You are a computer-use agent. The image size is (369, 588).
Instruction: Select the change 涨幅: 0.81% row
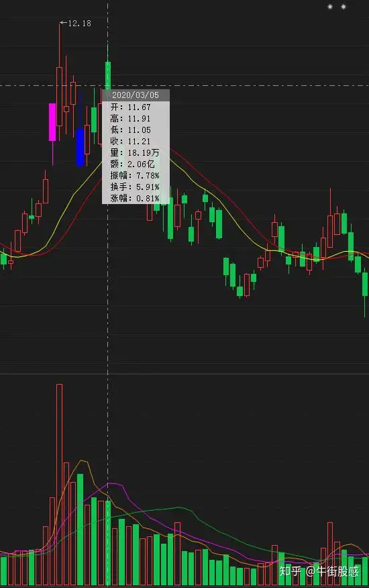click(135, 198)
